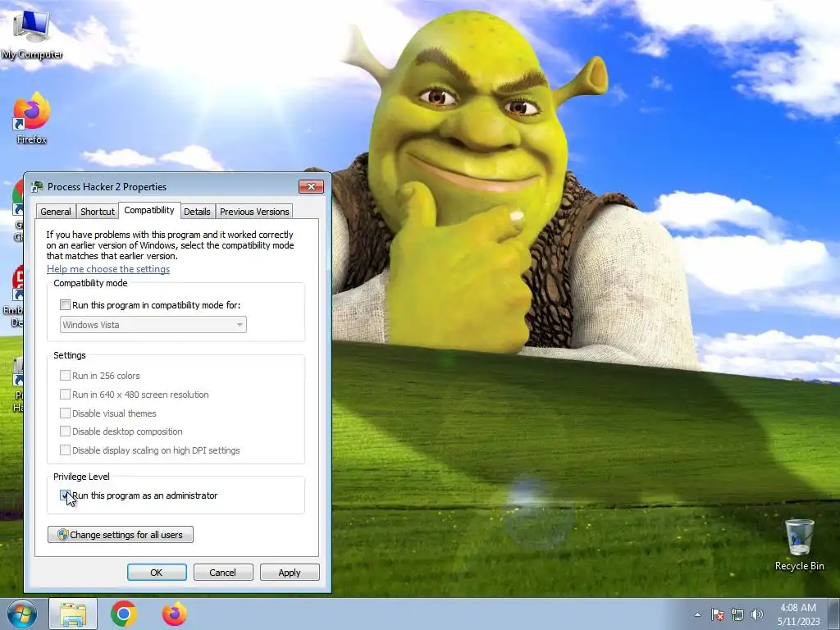This screenshot has width=840, height=630.
Task: Check Disable visual themes
Action: [65, 413]
